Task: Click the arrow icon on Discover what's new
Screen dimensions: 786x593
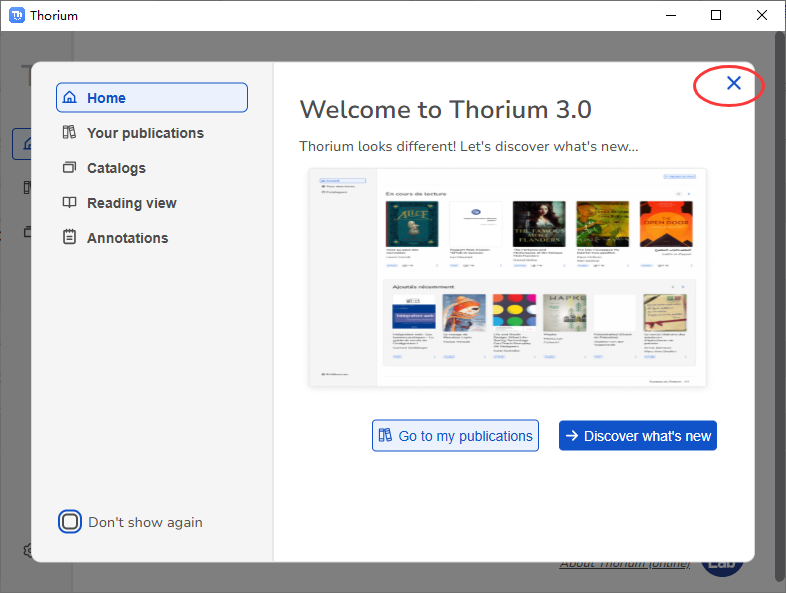Action: point(572,436)
